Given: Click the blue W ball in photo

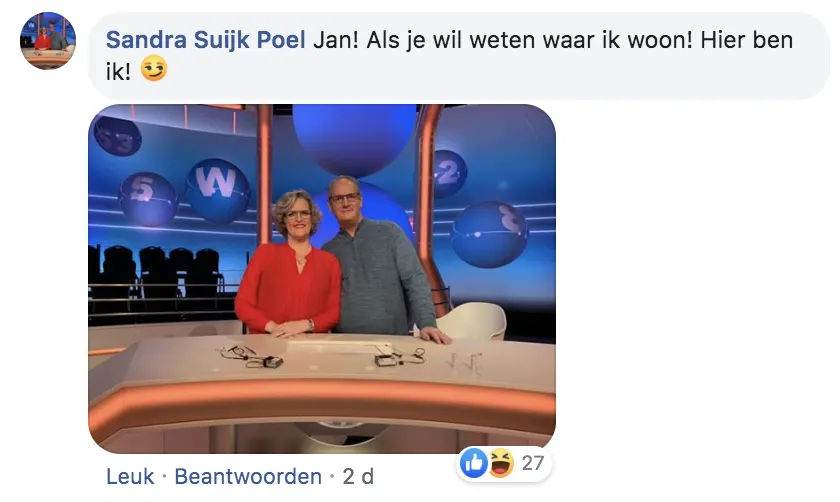Looking at the screenshot, I should click(218, 190).
